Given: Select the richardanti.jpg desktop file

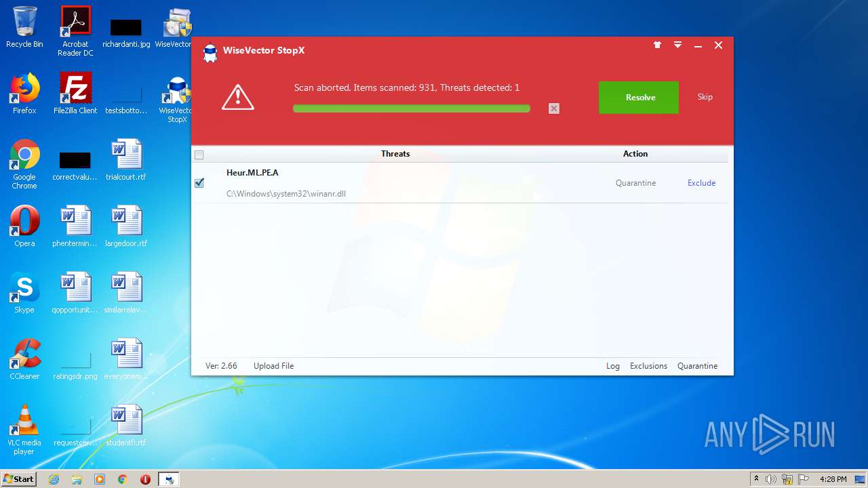Looking at the screenshot, I should (x=126, y=33).
